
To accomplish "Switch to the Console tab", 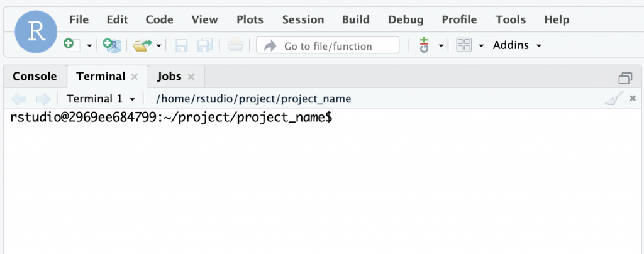I will pos(35,77).
